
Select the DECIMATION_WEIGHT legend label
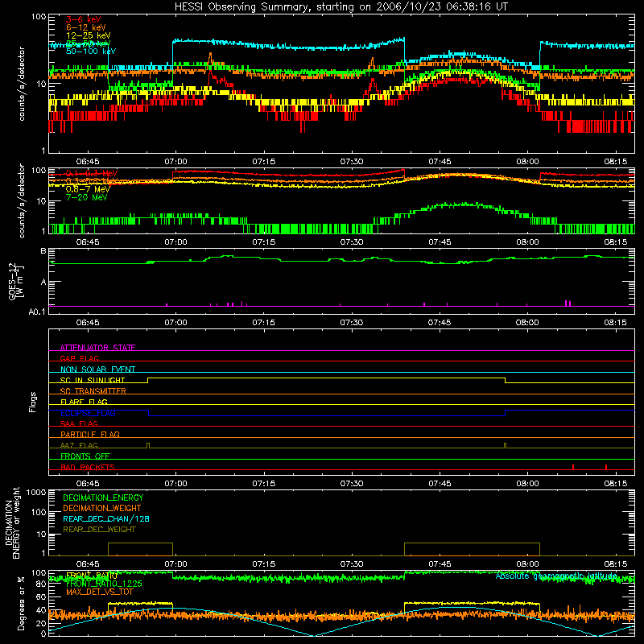tap(102, 508)
